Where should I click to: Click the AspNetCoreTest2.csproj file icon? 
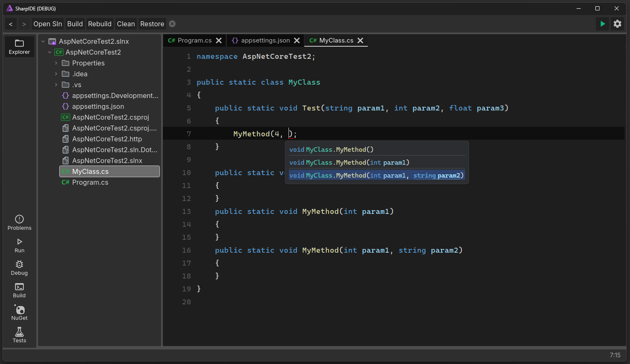point(66,117)
